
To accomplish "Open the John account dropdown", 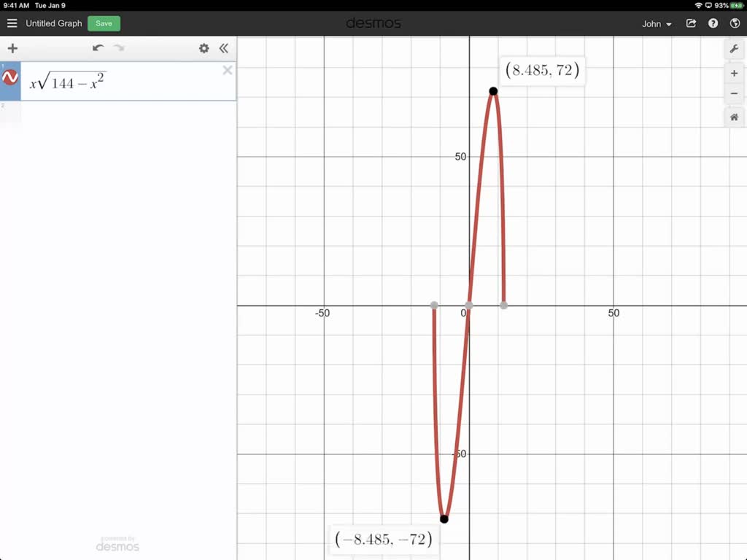I will point(655,23).
